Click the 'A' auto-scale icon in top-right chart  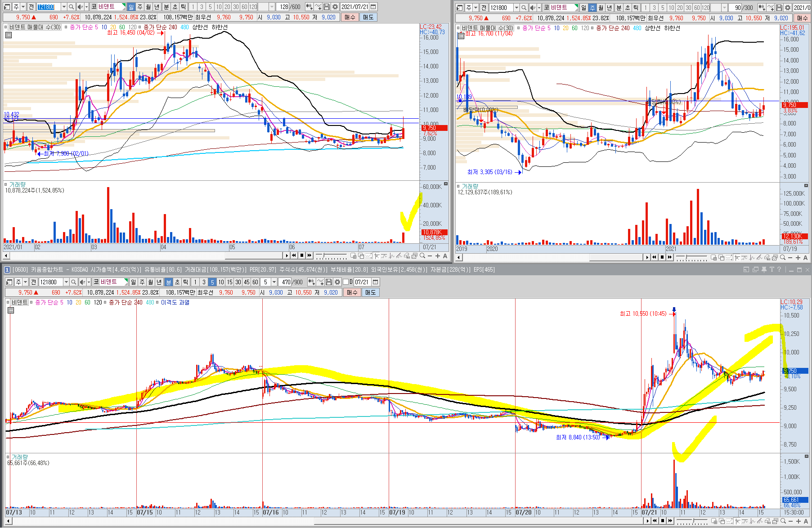click(x=805, y=258)
